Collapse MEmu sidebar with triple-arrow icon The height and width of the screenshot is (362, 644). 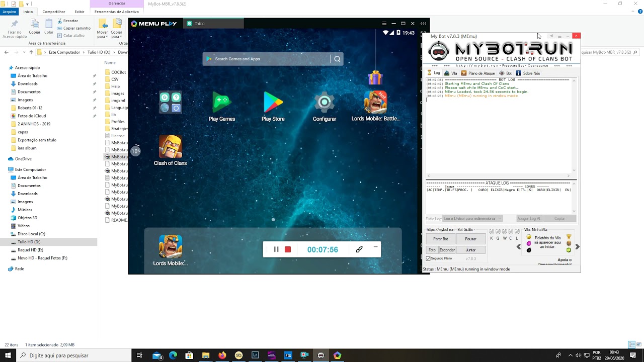point(424,24)
